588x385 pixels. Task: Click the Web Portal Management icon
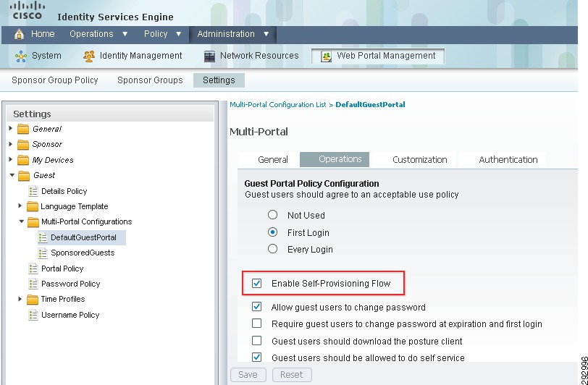(x=326, y=56)
